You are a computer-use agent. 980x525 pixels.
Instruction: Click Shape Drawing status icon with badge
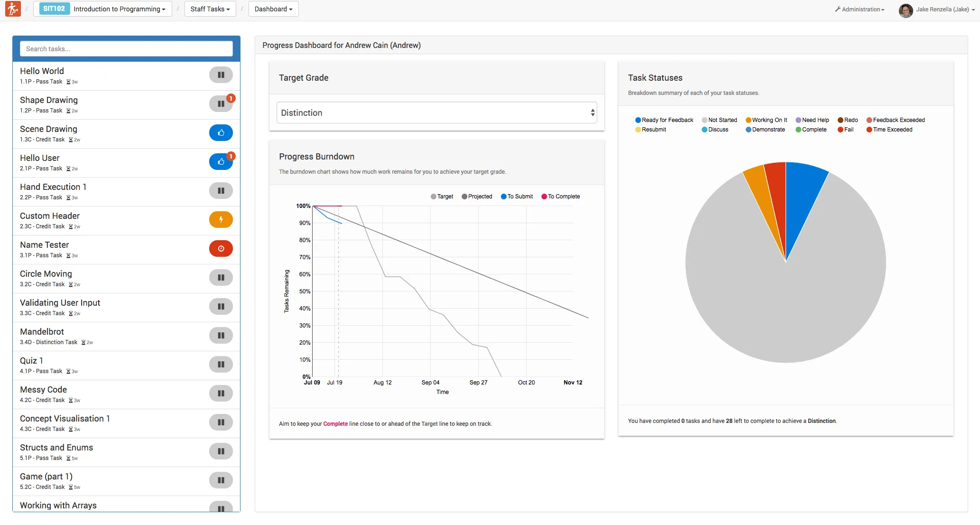221,104
